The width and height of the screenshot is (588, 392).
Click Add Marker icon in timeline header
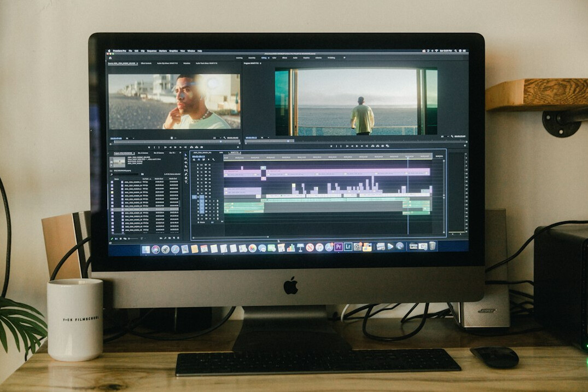[x=208, y=159]
